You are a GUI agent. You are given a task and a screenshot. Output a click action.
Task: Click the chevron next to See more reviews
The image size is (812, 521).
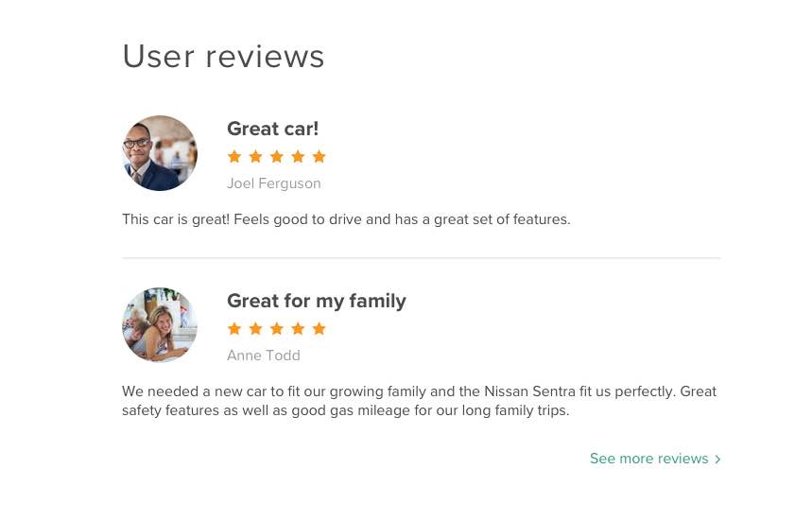717,459
